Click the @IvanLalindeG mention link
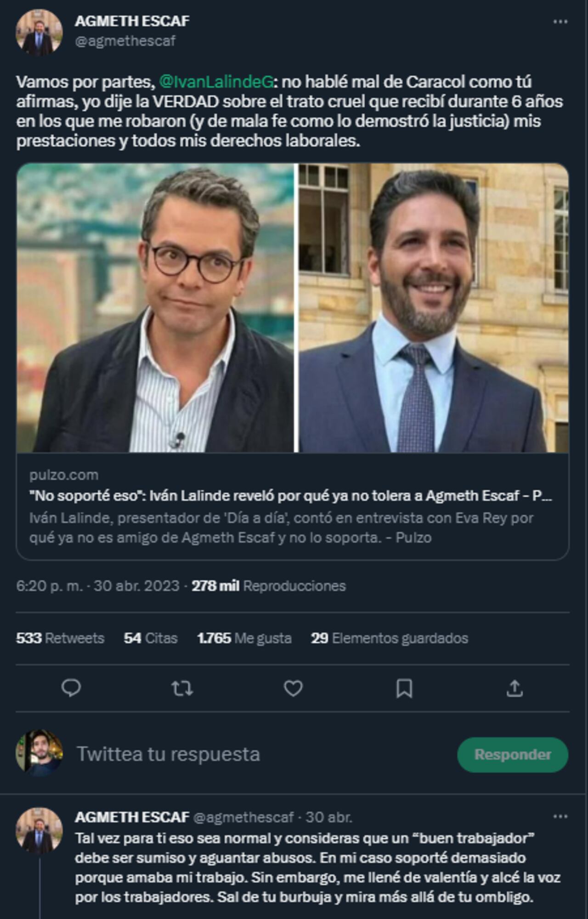This screenshot has height=919, width=588. tap(216, 82)
